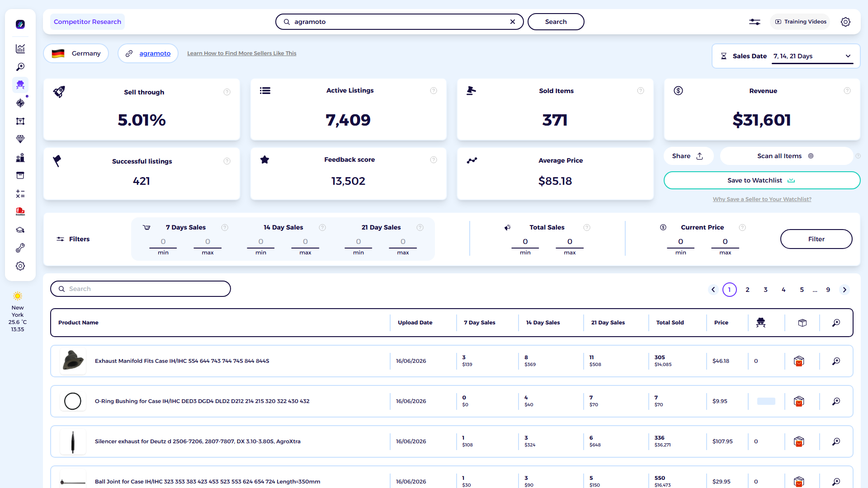This screenshot has width=868, height=488.
Task: Open Why Save a Seller to Watchlist link
Action: (762, 199)
